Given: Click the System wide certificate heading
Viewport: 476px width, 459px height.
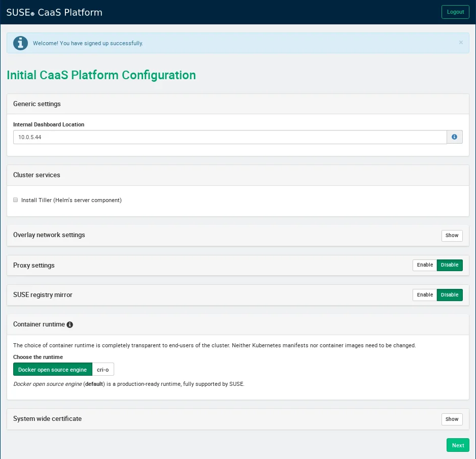Looking at the screenshot, I should pyautogui.click(x=47, y=419).
